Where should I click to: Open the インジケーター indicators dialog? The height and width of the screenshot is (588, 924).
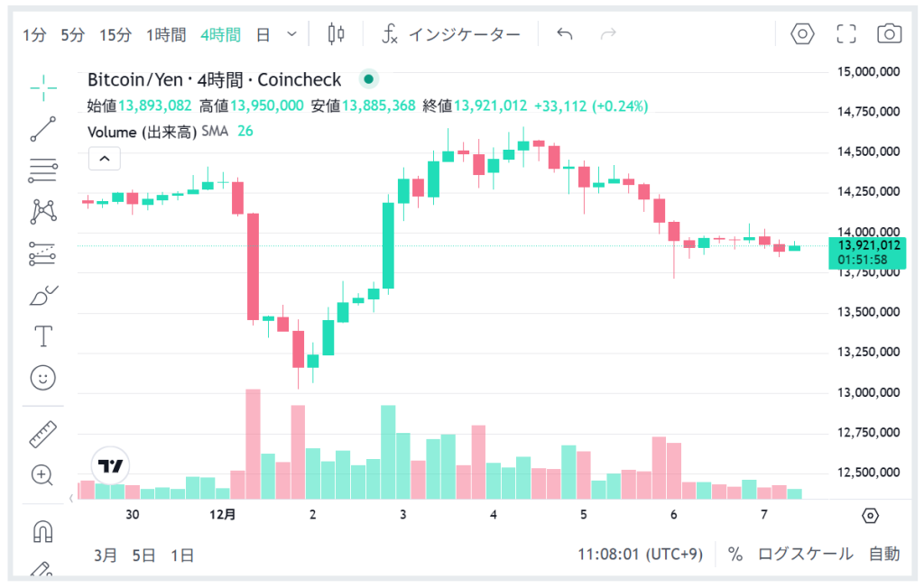pos(451,35)
